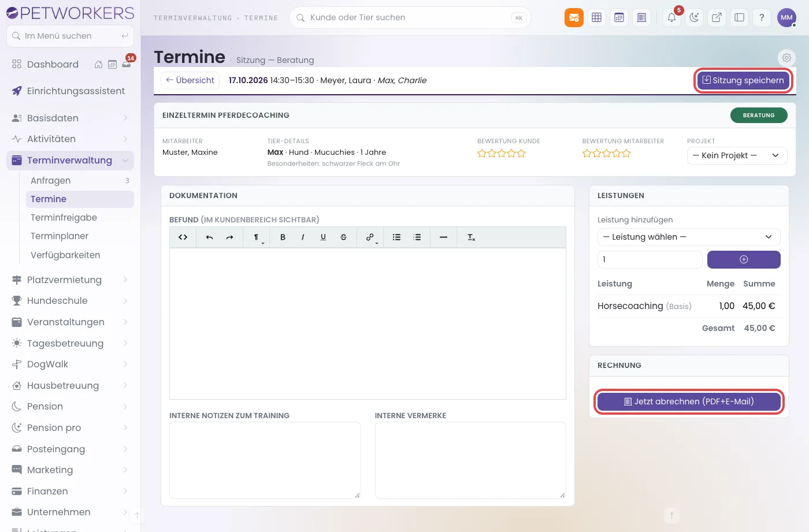Open the Leistung wählen dropdown
This screenshot has width=809, height=532.
click(x=689, y=237)
